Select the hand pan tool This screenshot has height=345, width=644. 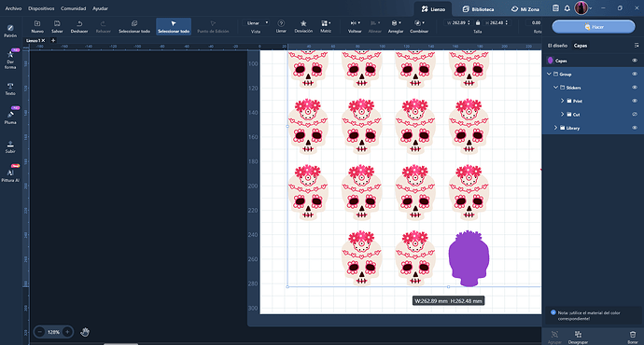click(85, 331)
